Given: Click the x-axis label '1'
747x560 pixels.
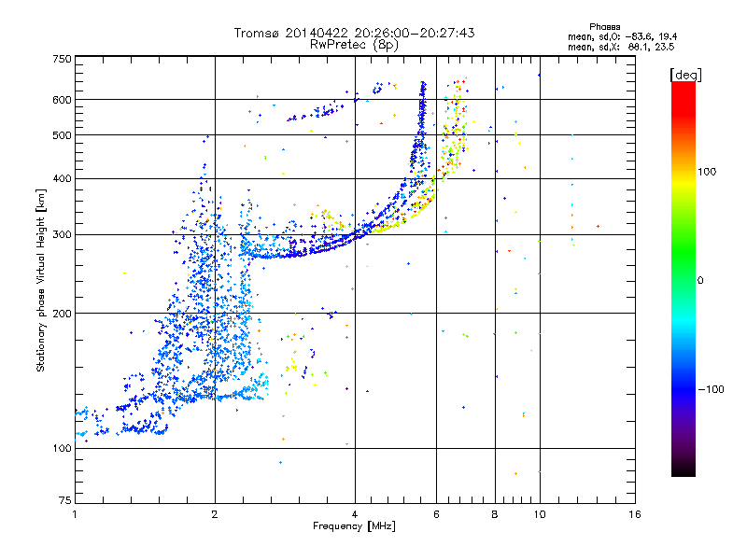Looking at the screenshot, I should tap(75, 514).
